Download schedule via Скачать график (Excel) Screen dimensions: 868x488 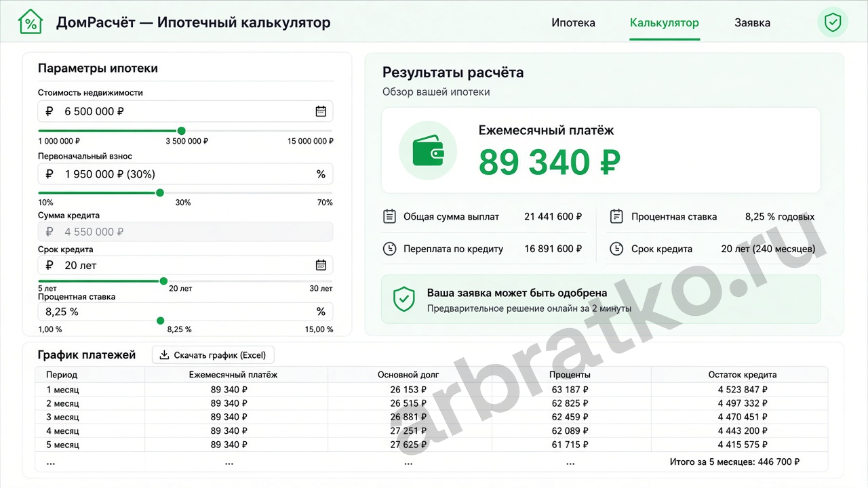point(213,355)
